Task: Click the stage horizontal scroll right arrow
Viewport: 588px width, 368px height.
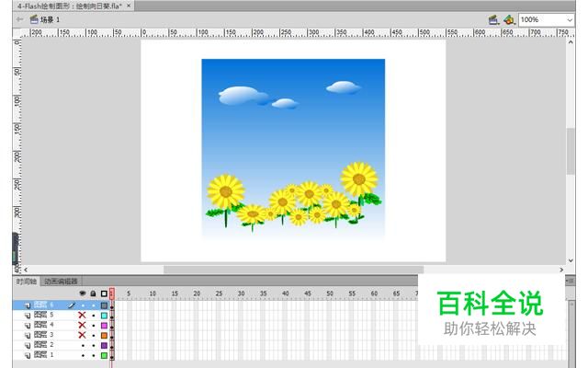Action: tap(561, 270)
